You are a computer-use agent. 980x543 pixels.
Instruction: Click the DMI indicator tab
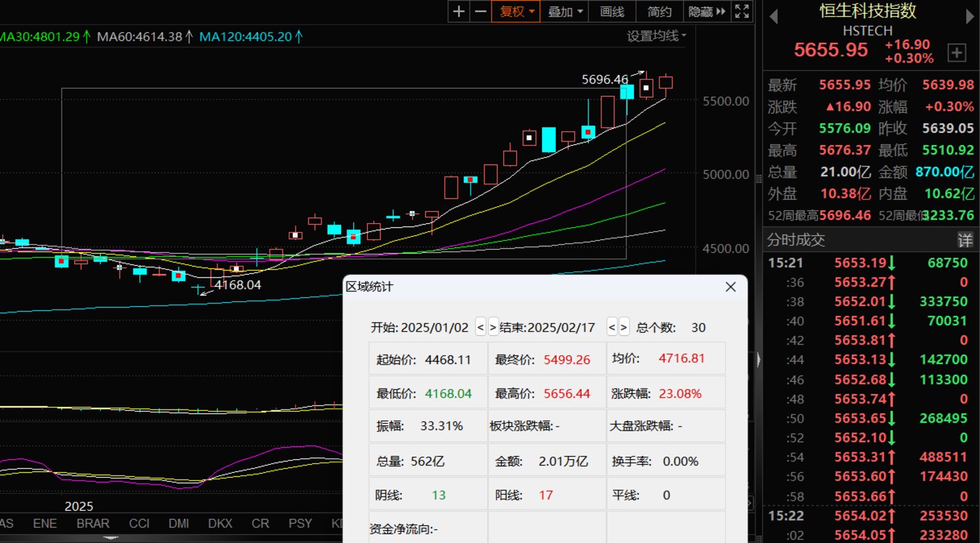click(x=178, y=523)
